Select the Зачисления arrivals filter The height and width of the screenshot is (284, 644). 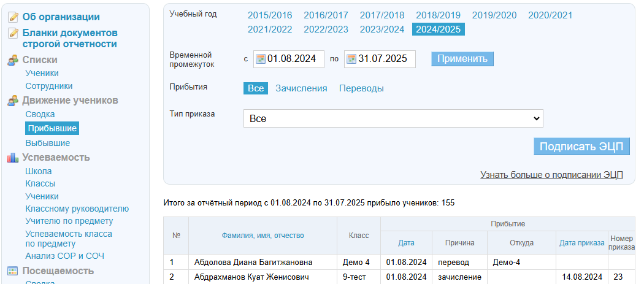coord(301,88)
